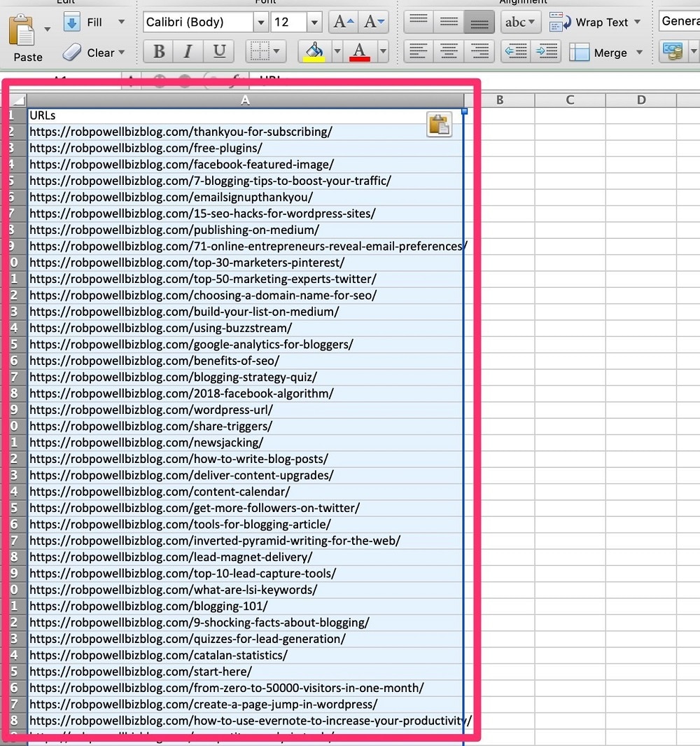Image resolution: width=700 pixels, height=746 pixels.
Task: Toggle Bold formatting
Action: 159,51
